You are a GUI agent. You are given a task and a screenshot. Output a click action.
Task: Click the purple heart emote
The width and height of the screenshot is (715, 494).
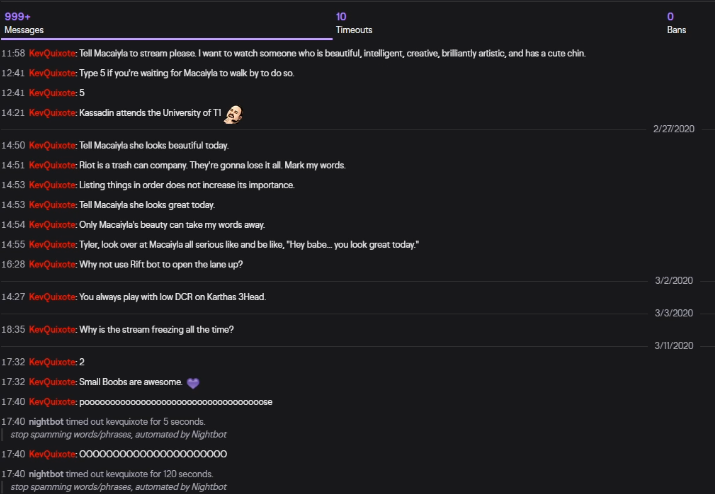[193, 383]
